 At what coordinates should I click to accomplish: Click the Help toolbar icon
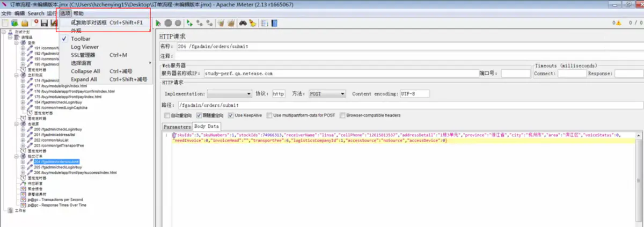274,23
